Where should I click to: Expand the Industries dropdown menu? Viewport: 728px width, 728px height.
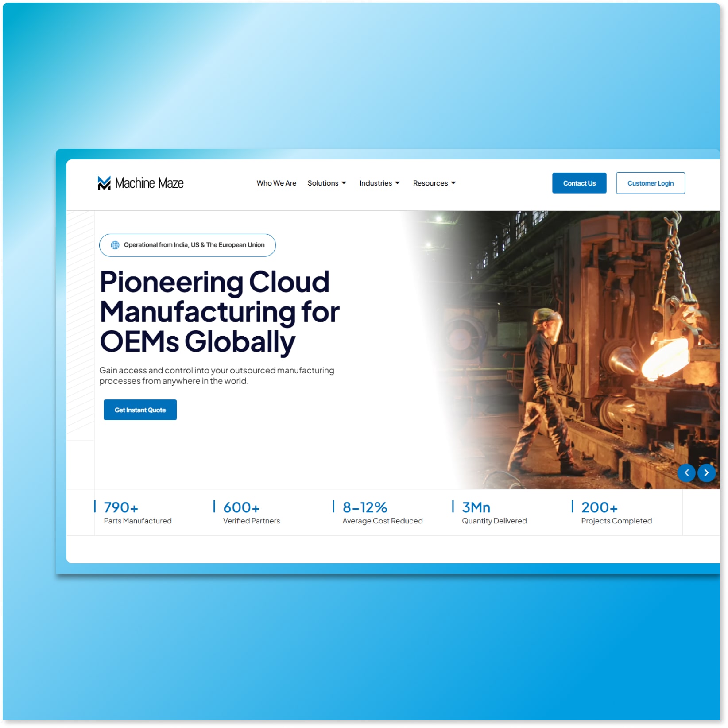click(x=379, y=183)
